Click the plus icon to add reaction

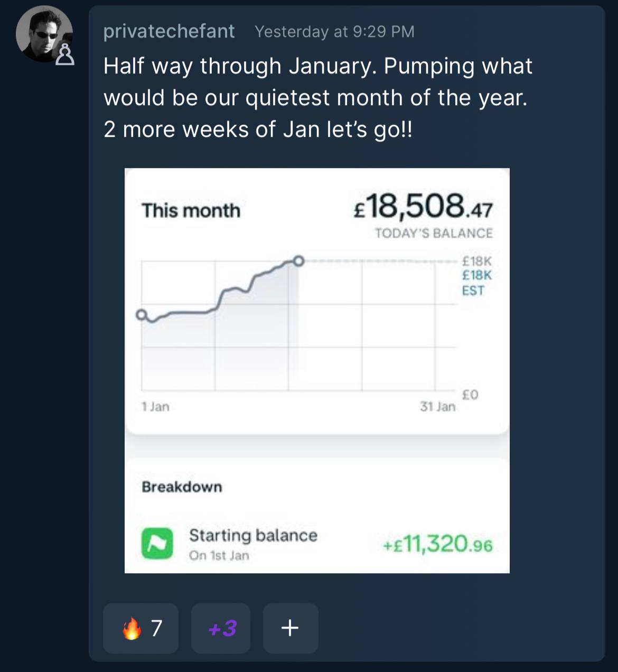[290, 628]
